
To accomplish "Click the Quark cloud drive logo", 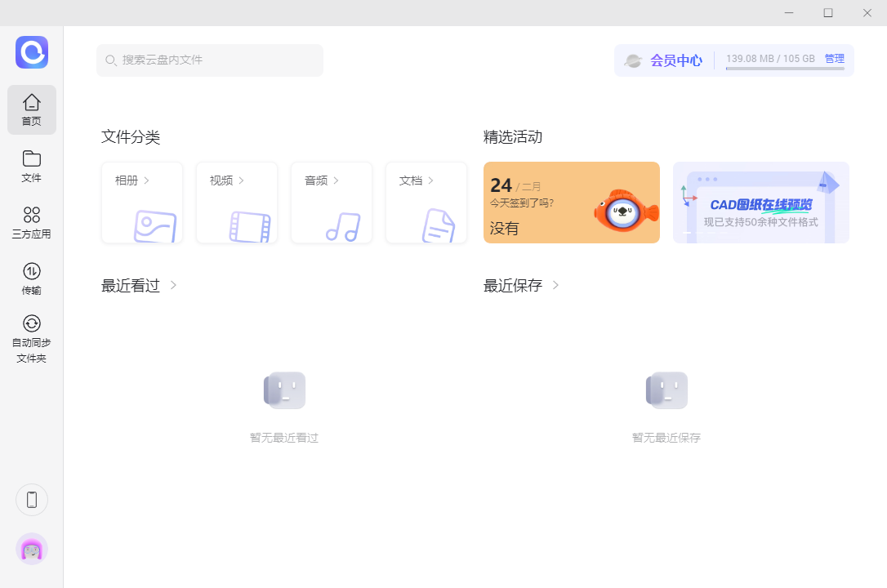I will [x=32, y=52].
